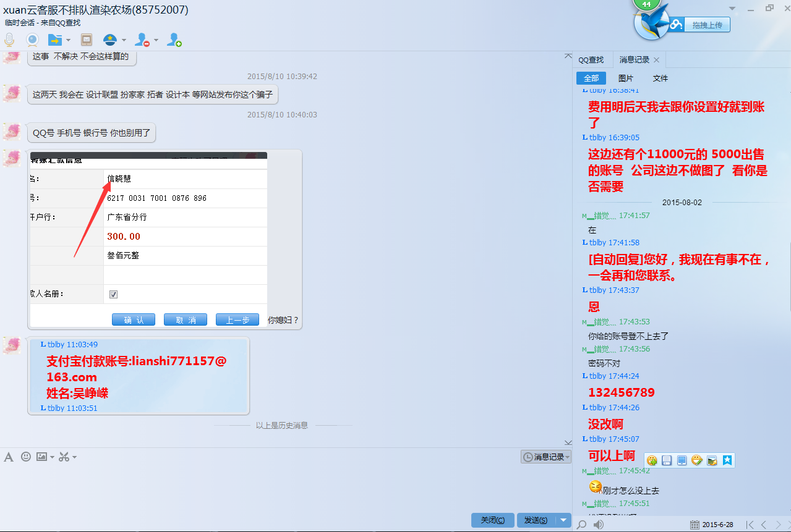Add contact as friend with green plus icon
Screen dimensions: 791x532
click(x=174, y=40)
